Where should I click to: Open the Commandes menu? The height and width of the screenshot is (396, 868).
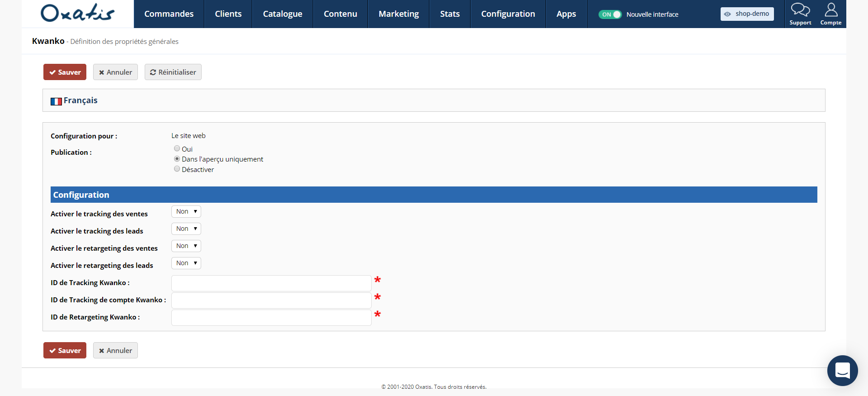[169, 14]
